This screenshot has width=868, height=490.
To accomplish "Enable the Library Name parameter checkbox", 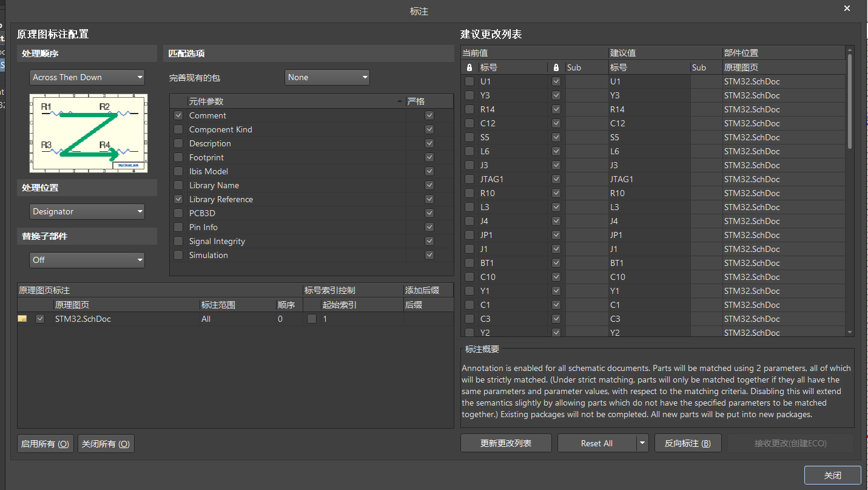I will click(178, 185).
